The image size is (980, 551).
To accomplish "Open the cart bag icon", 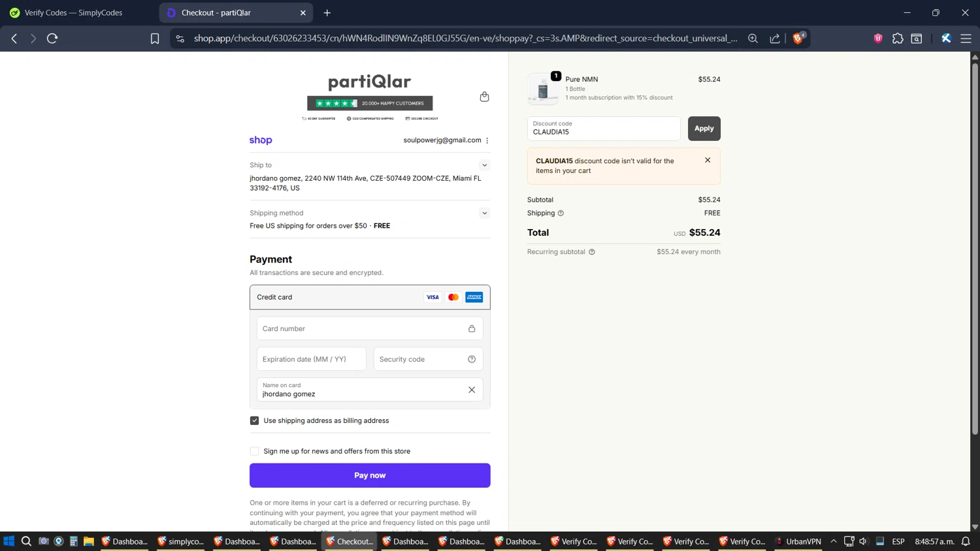I will click(484, 97).
